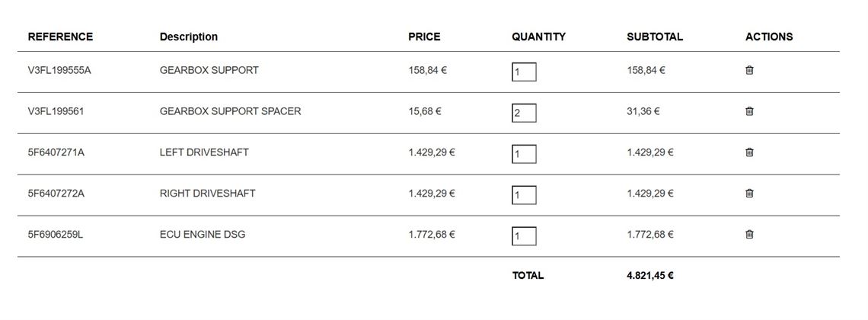Image resolution: width=868 pixels, height=320 pixels.
Task: Edit quantity field of ECU ENGINE DSG
Action: 524,237
